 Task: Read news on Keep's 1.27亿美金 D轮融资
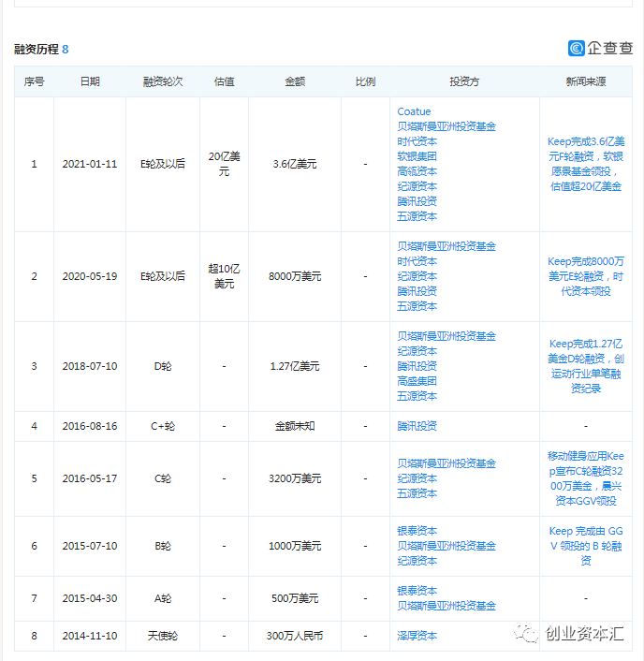[x=586, y=366]
